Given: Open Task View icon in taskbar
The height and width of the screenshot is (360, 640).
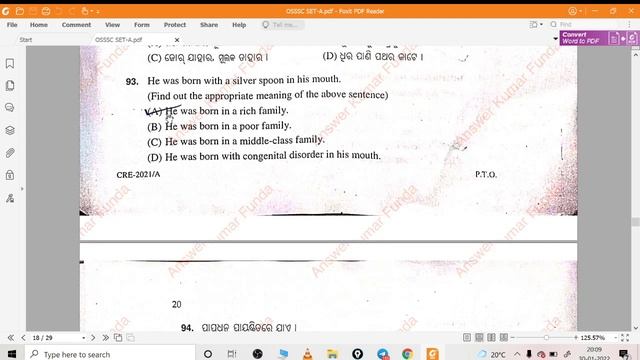Looking at the screenshot, I should (232, 354).
